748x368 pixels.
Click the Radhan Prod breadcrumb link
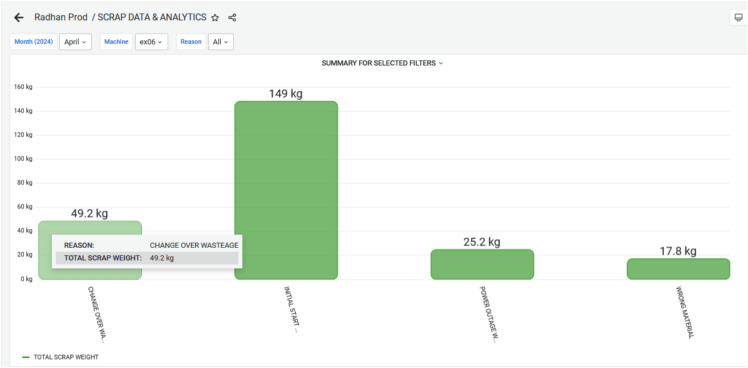click(x=61, y=17)
